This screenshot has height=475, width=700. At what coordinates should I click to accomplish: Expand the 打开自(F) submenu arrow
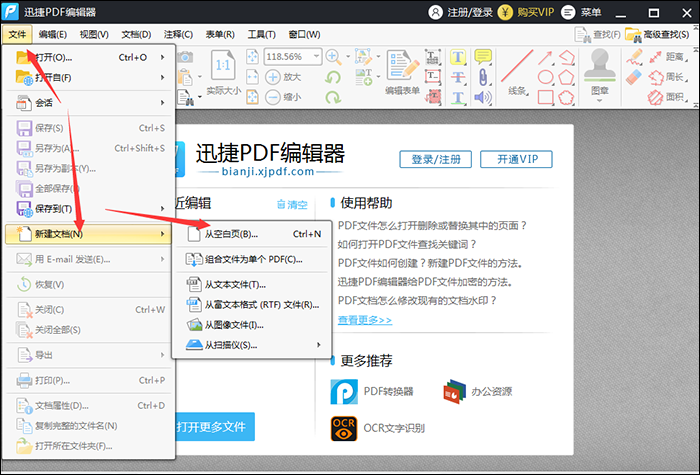click(162, 77)
